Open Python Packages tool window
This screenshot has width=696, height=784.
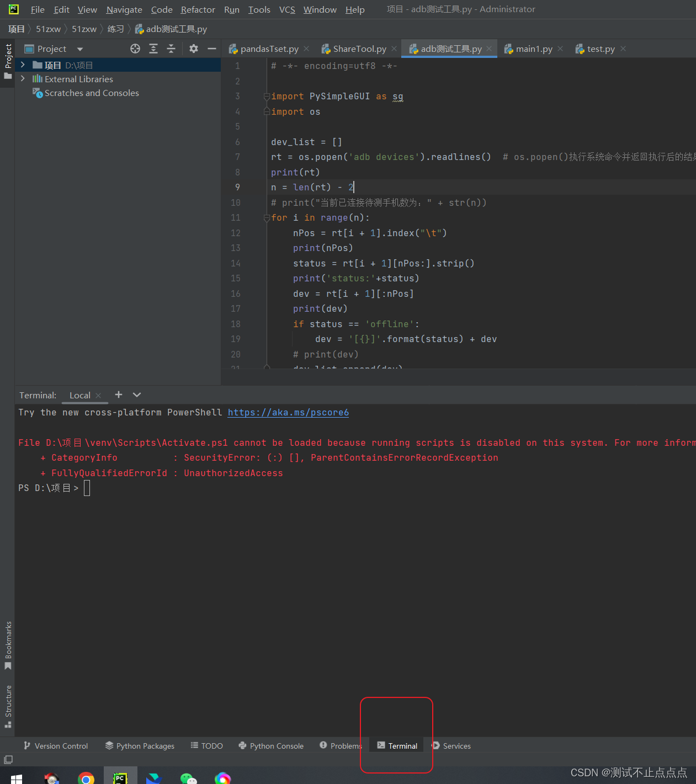140,745
